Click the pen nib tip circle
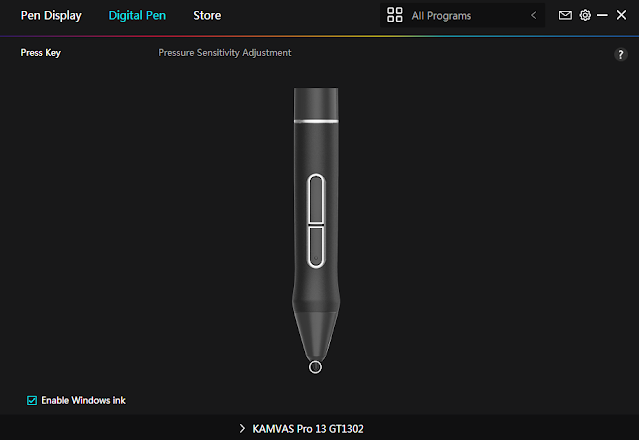The width and height of the screenshot is (639, 440). pyautogui.click(x=315, y=367)
